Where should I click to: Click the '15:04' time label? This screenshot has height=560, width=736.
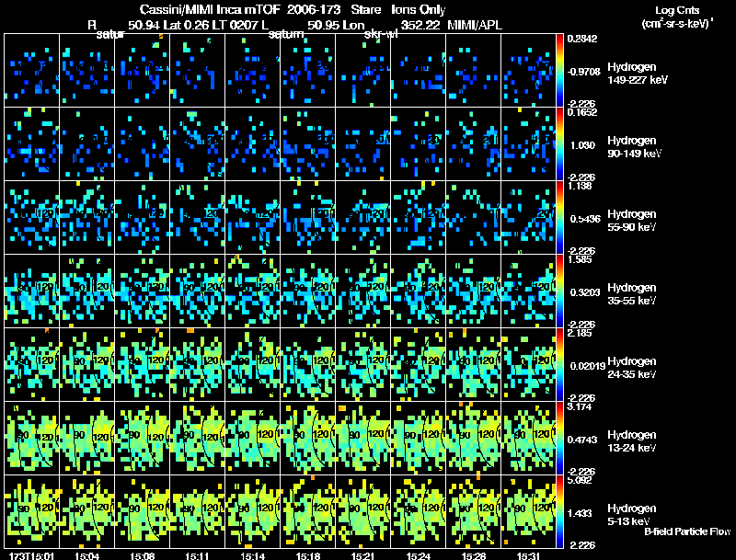(x=86, y=556)
